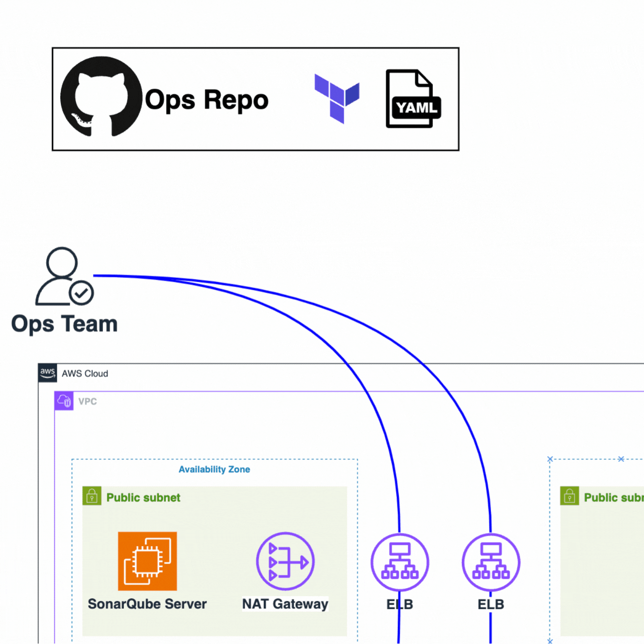Click the "SonarQube Server" caption
644x644 pixels.
coord(147,604)
